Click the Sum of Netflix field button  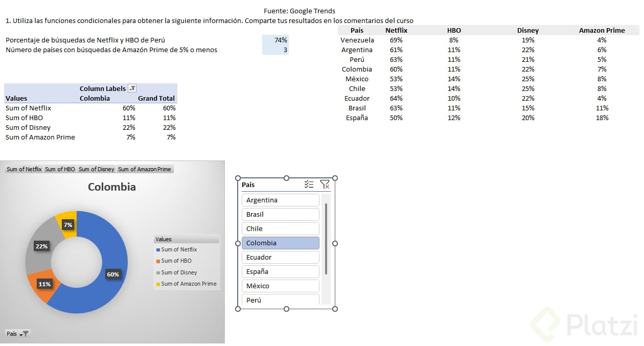[x=24, y=169]
